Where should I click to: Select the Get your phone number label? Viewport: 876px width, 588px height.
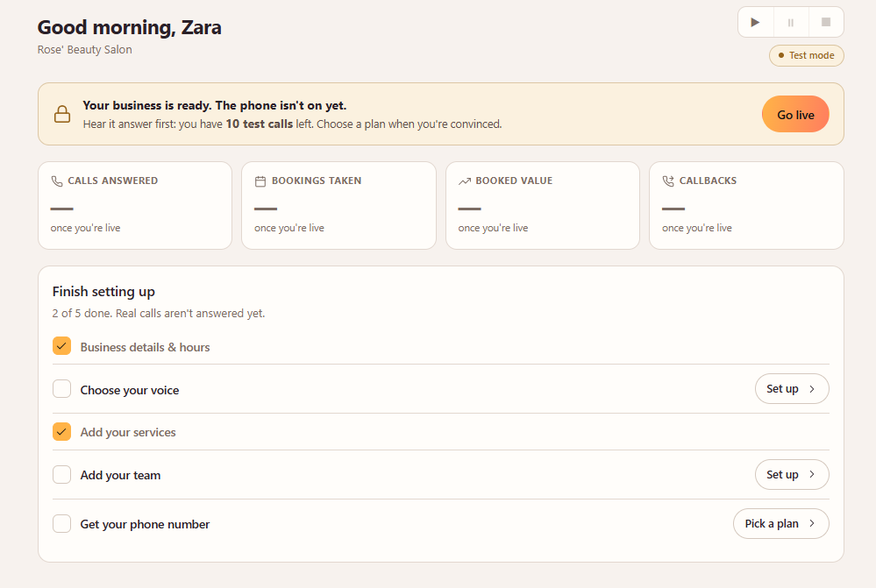pyautogui.click(x=146, y=524)
